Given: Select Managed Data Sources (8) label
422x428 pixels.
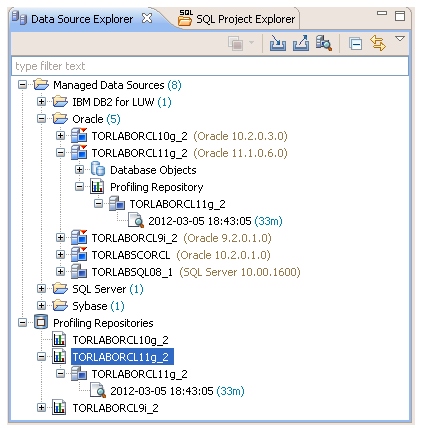Looking at the screenshot, I should click(x=117, y=85).
